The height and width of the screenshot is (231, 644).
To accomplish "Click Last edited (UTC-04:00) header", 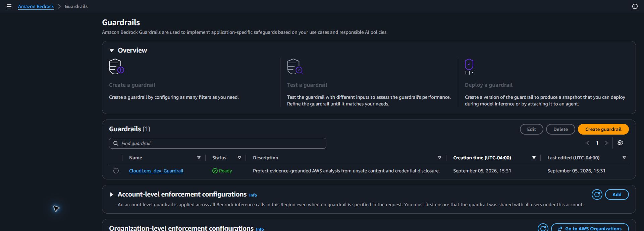I will [573, 158].
